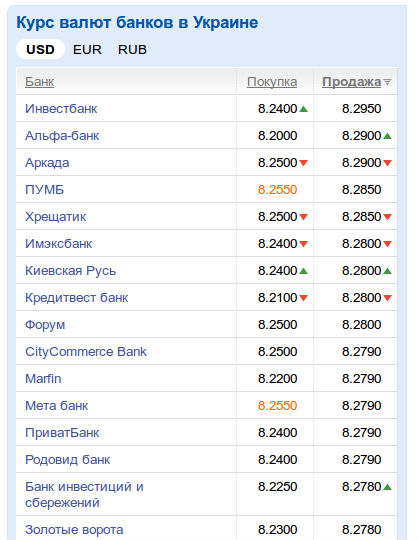
Task: Select the USD currency tab
Action: (x=40, y=50)
